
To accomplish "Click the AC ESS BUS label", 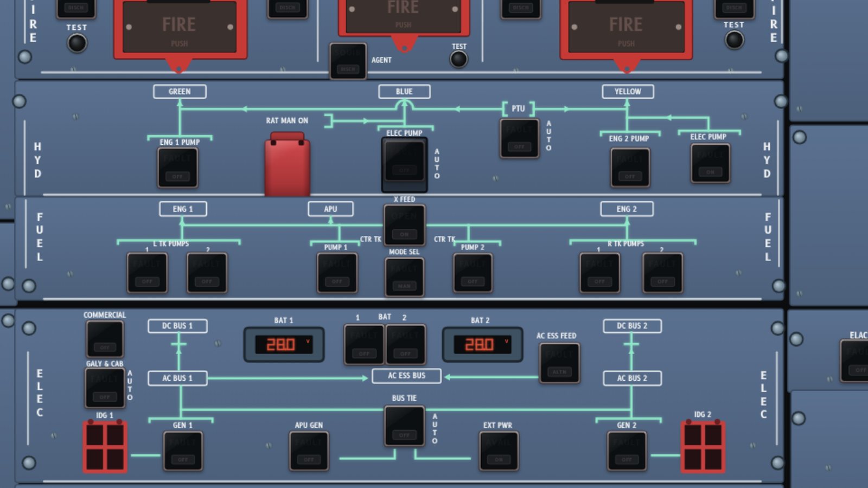I will [x=406, y=376].
